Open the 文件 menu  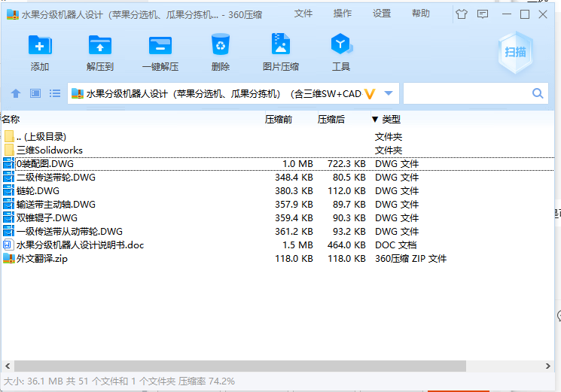(303, 14)
